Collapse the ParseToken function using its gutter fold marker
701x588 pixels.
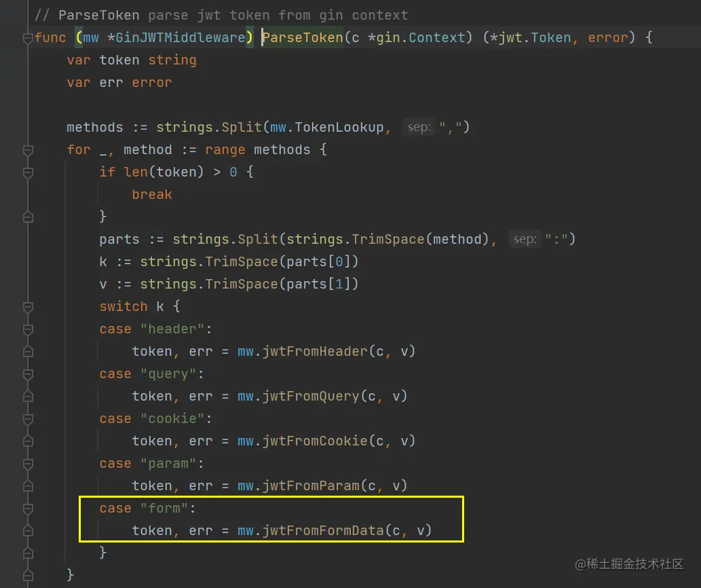28,38
